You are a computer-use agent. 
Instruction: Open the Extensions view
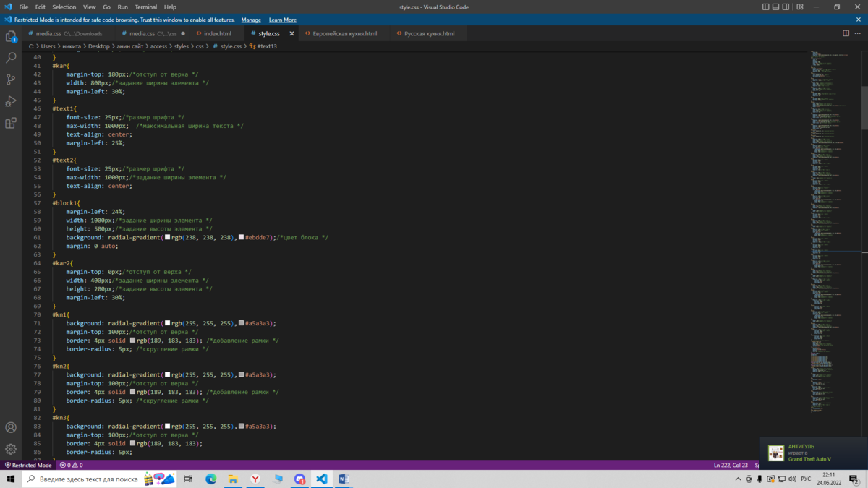pyautogui.click(x=11, y=123)
